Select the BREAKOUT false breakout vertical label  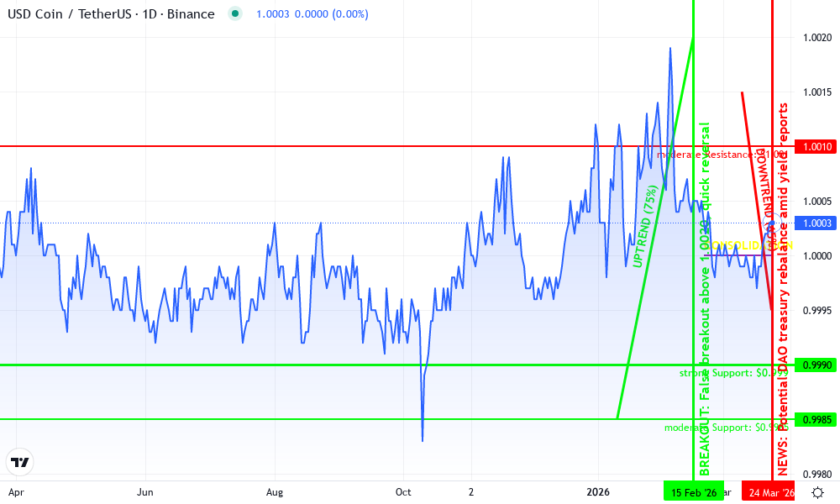[x=705, y=299]
